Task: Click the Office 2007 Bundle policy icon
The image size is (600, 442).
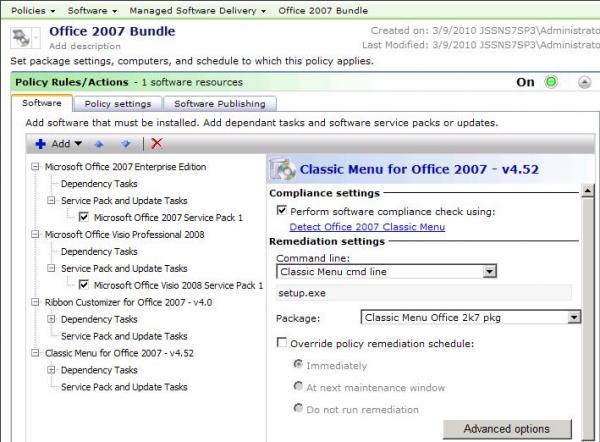Action: 21,38
